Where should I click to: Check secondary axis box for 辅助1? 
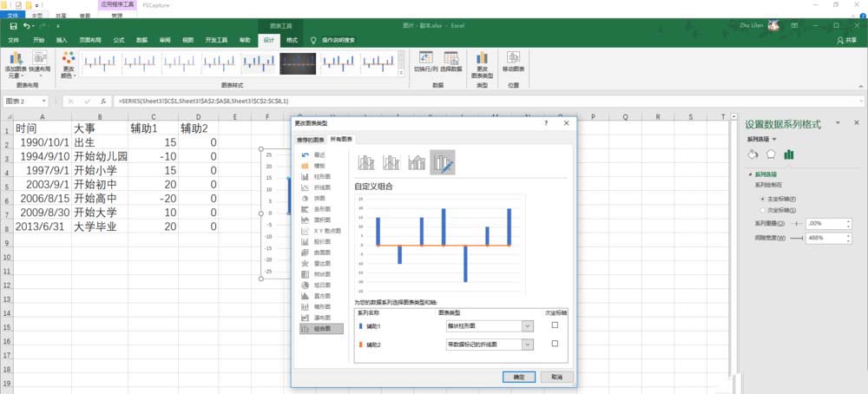[555, 325]
